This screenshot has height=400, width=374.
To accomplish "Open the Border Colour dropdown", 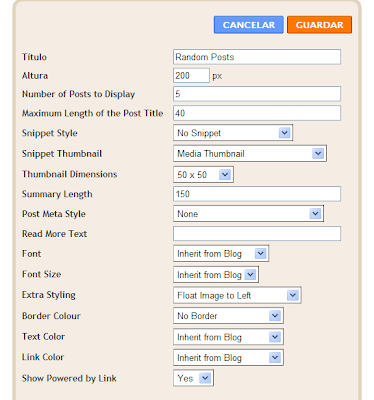I will point(228,316).
